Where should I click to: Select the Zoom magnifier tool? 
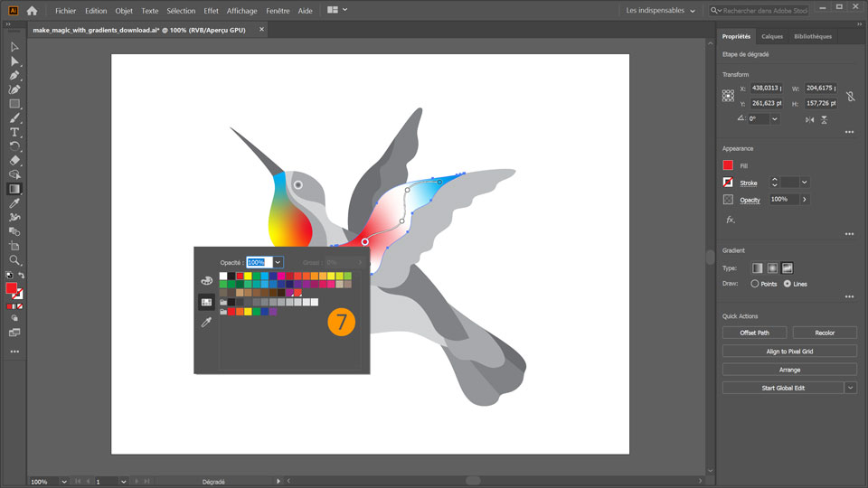click(14, 260)
